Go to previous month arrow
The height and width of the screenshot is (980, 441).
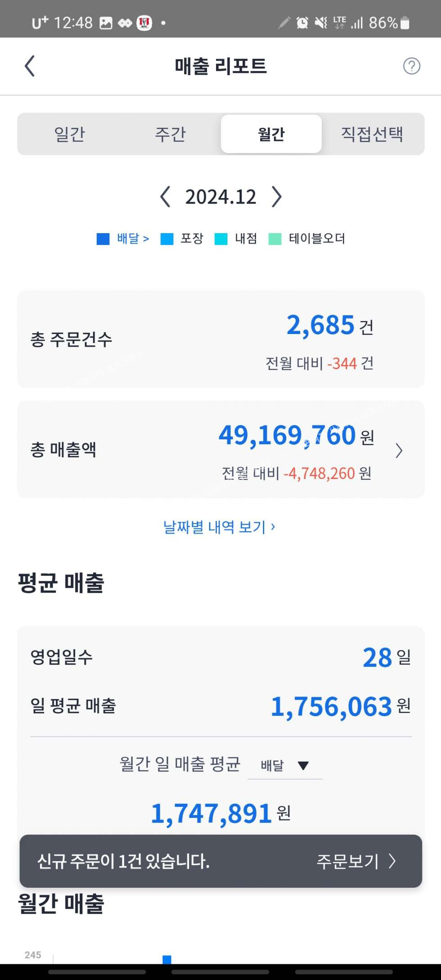165,197
